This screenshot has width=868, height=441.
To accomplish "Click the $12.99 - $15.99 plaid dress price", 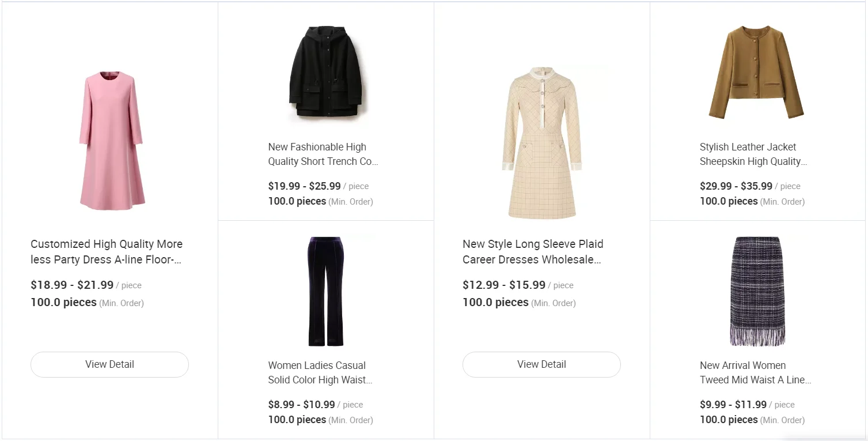I will point(504,285).
